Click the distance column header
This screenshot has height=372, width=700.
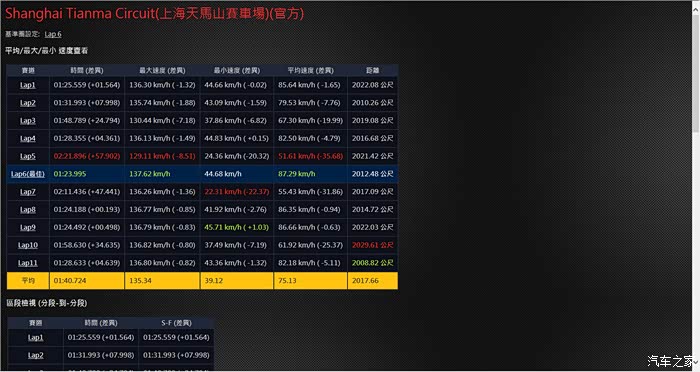point(372,71)
